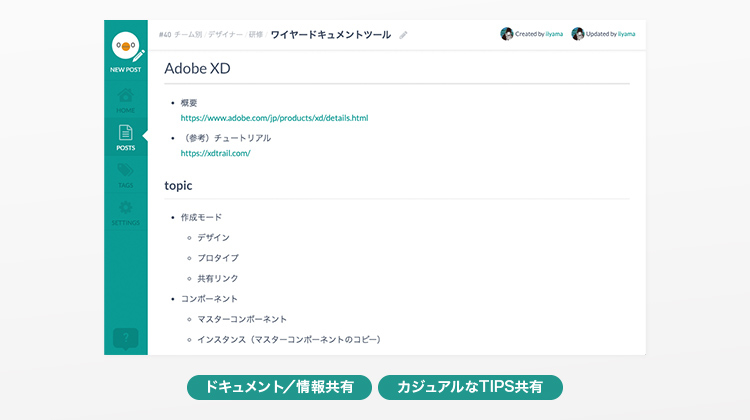Click the チーム別 breadcrumb
The width and height of the screenshot is (750, 420).
point(188,34)
